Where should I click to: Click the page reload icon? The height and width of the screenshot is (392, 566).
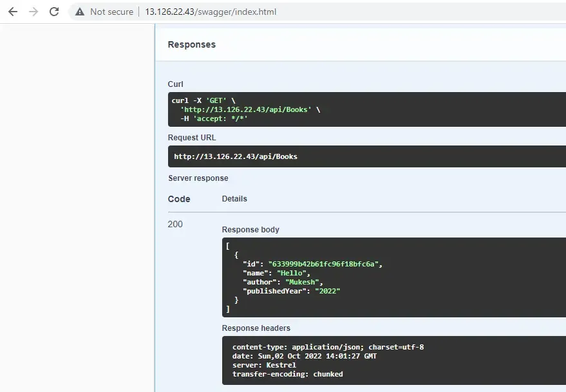pyautogui.click(x=54, y=12)
